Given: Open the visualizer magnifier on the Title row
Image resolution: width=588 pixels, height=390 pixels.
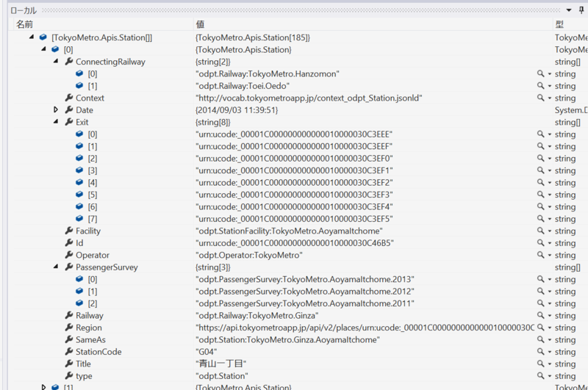Looking at the screenshot, I should (x=540, y=364).
